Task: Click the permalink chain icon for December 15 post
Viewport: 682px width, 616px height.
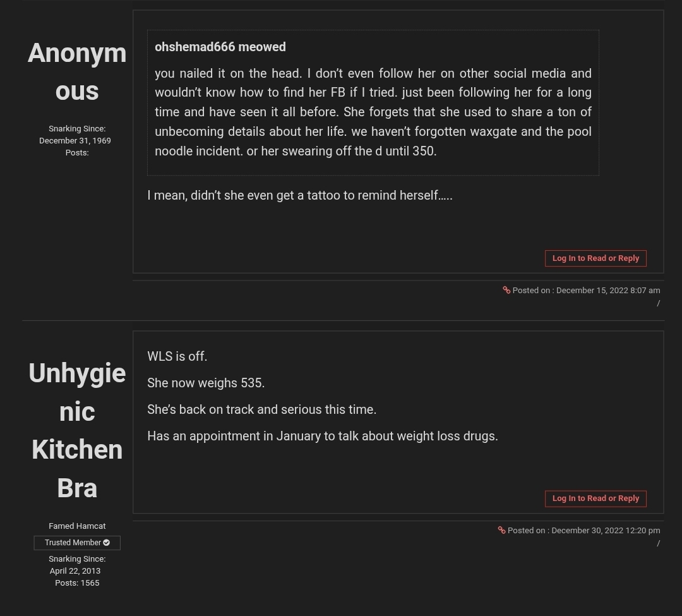Action: coord(506,290)
